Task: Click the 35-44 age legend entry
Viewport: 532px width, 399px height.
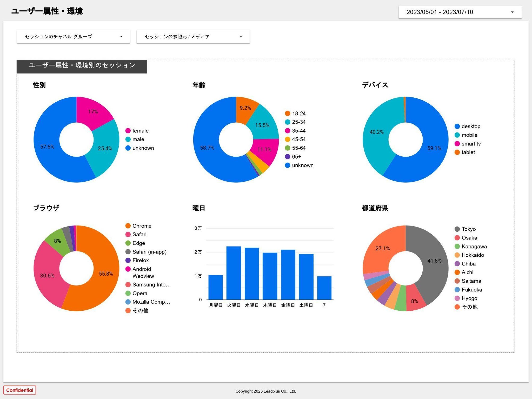Action: [295, 131]
